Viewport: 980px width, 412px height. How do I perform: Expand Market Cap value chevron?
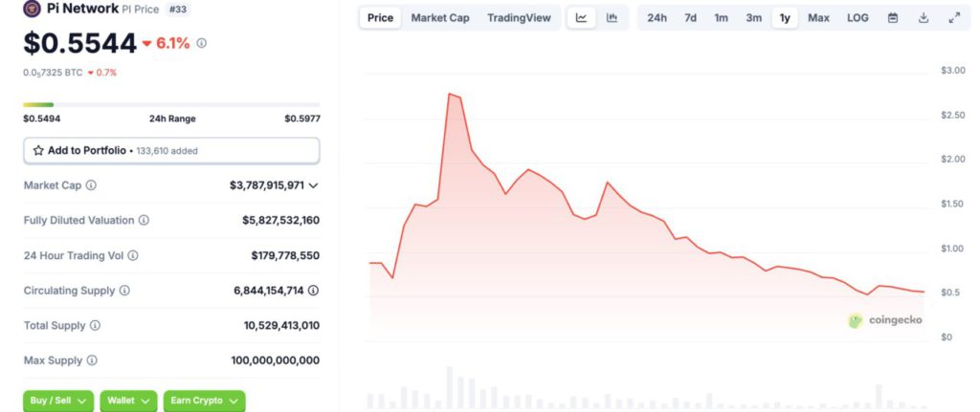tap(314, 185)
